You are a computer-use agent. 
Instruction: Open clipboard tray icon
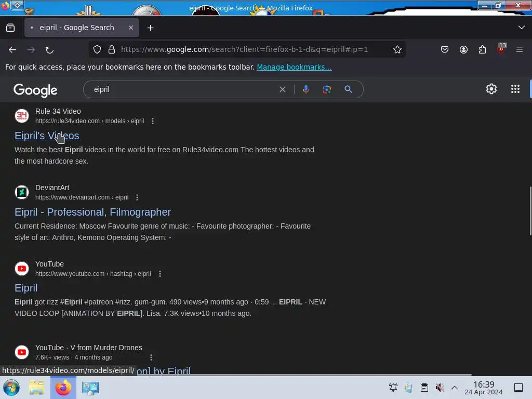[424, 388]
